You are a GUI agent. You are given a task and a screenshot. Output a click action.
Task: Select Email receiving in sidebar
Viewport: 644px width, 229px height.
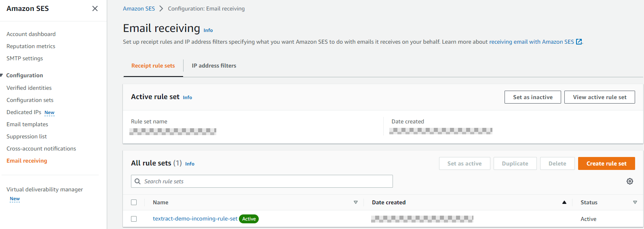(27, 161)
